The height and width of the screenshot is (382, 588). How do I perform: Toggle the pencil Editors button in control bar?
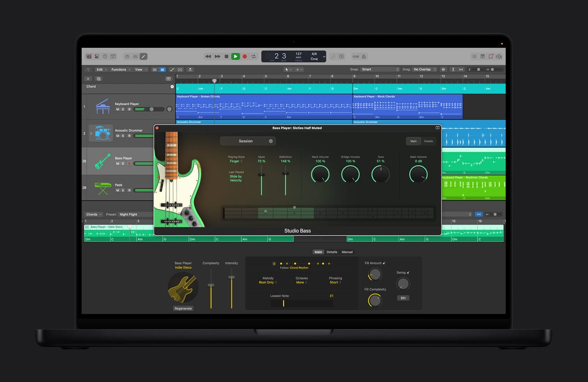(143, 56)
